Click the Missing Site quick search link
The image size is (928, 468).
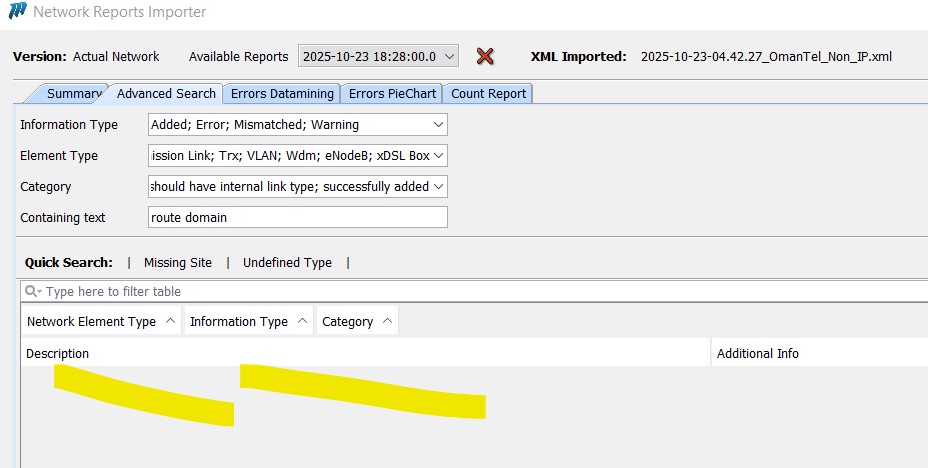click(x=178, y=263)
